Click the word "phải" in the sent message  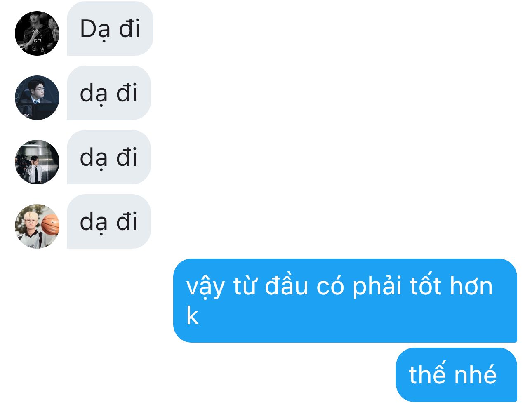coord(377,287)
